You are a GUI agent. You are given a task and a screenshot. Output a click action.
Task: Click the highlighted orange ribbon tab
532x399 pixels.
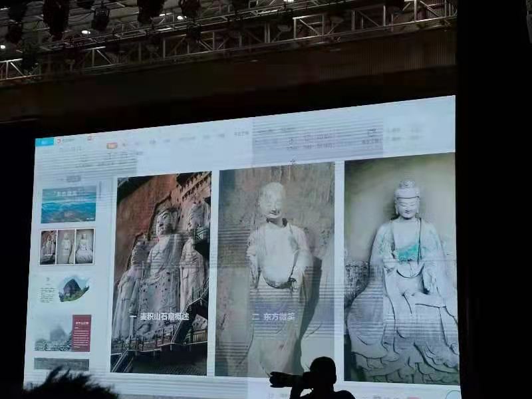click(x=112, y=146)
